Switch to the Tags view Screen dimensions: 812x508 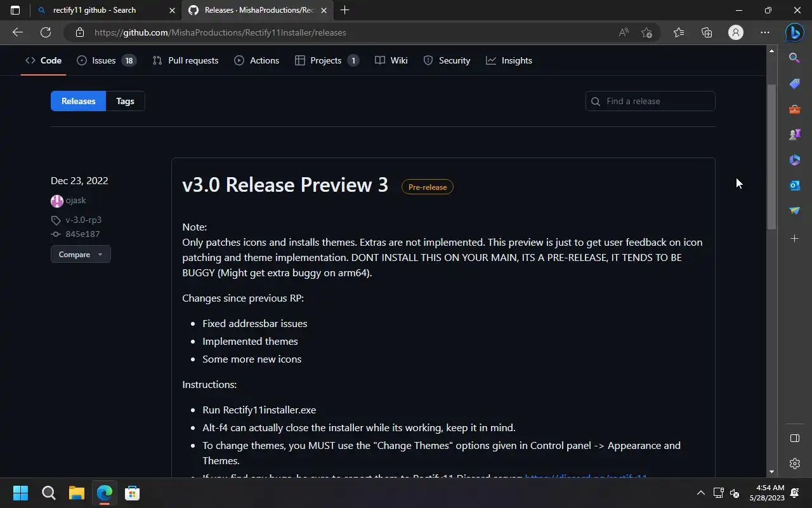(125, 101)
